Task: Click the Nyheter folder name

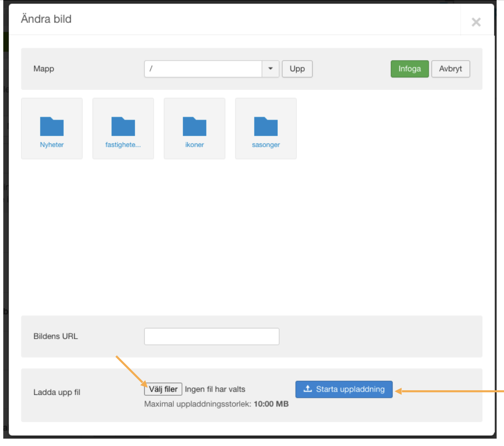Action: (52, 145)
